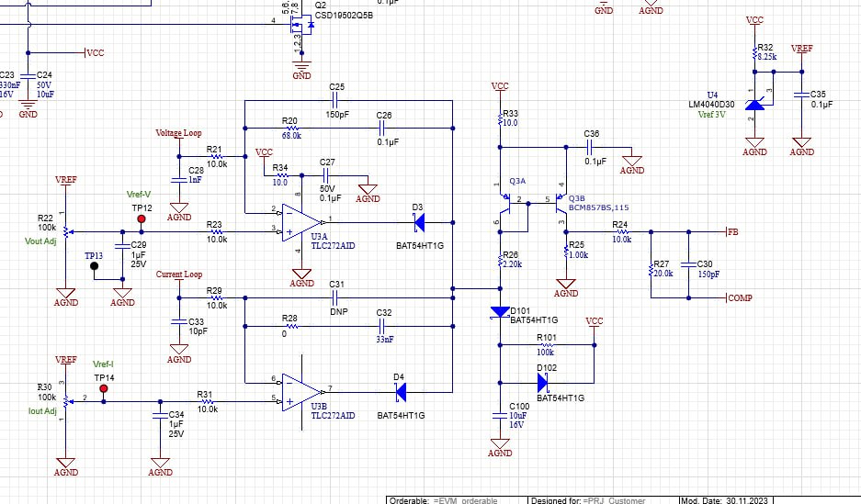This screenshot has width=861, height=504.
Task: Click the "BCM857BS,115" part number
Action: 598,207
